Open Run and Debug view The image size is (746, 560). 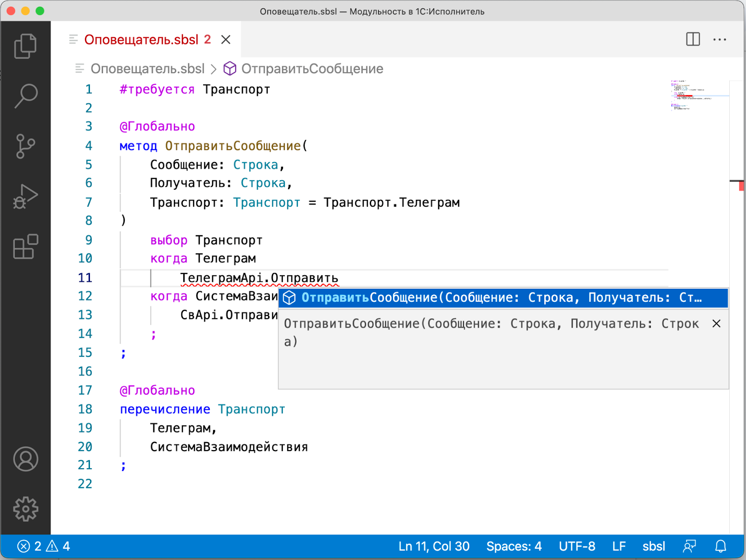(25, 197)
